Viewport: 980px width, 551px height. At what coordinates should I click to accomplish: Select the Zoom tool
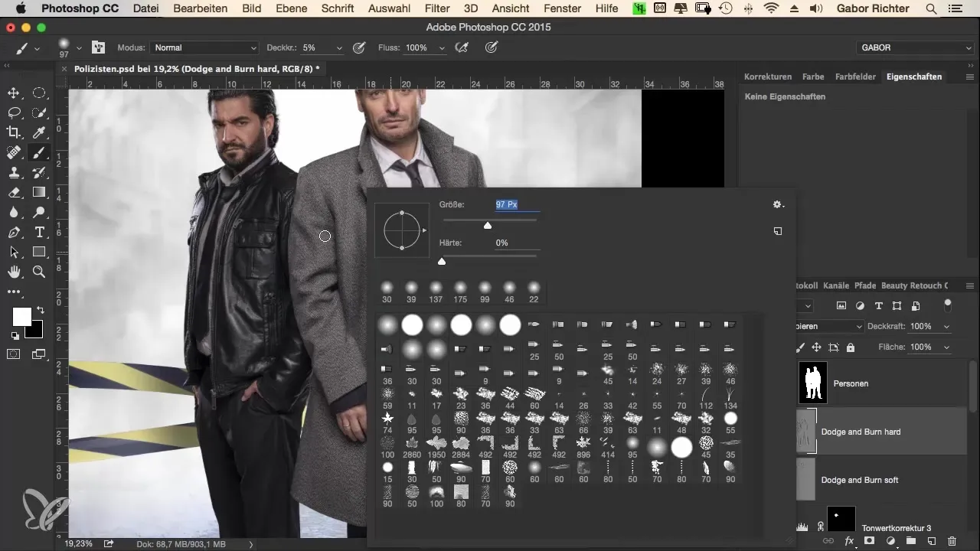(x=40, y=272)
